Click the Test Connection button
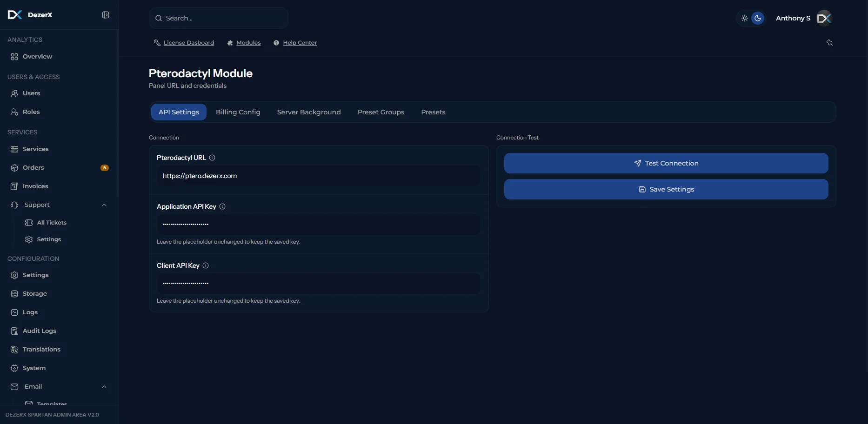Screen dimensions: 868x424 [666, 163]
